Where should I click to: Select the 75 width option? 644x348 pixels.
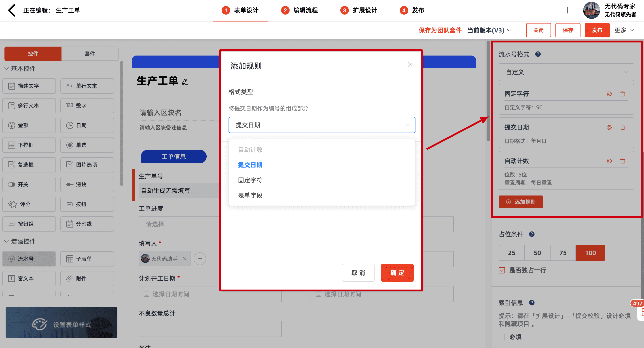click(x=563, y=253)
